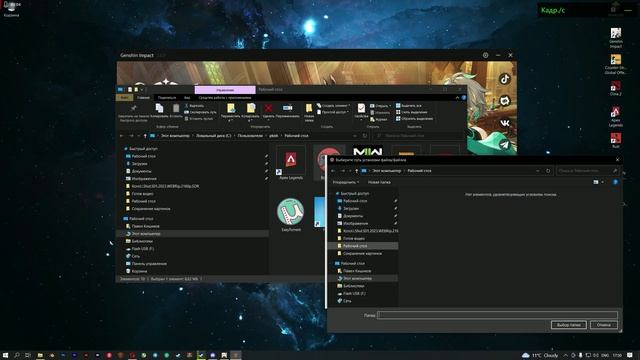Open the VK link in Genshin launcher
This screenshot has width=640, height=360.
(x=505, y=122)
